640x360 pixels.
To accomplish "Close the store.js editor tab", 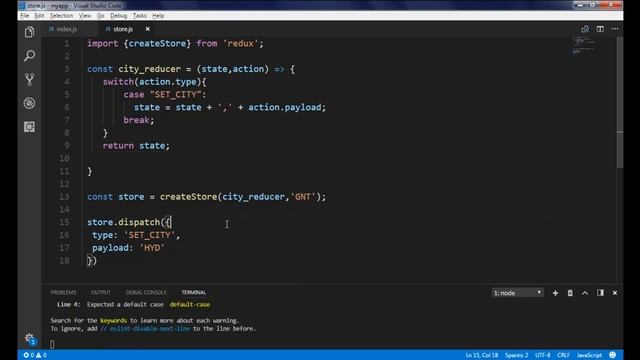I will (x=148, y=29).
